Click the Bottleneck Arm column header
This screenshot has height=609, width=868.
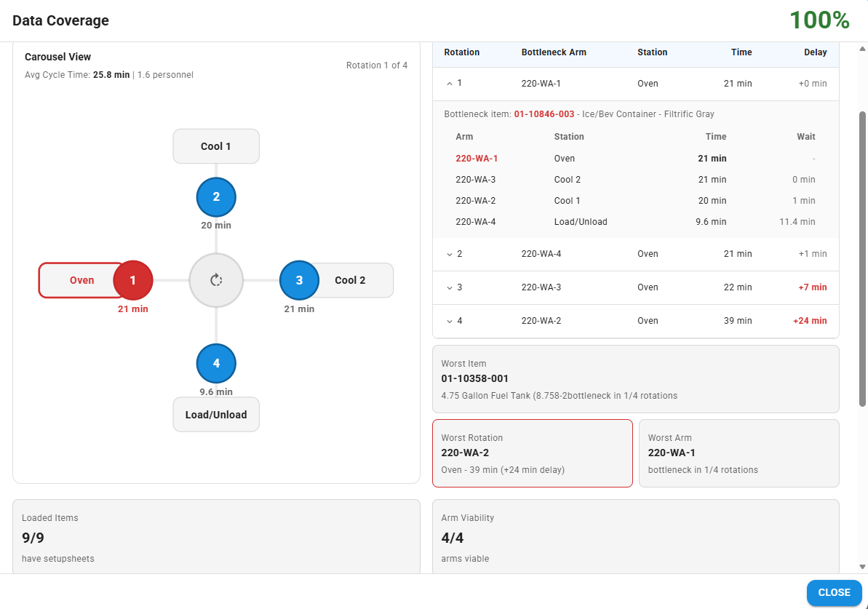[554, 52]
